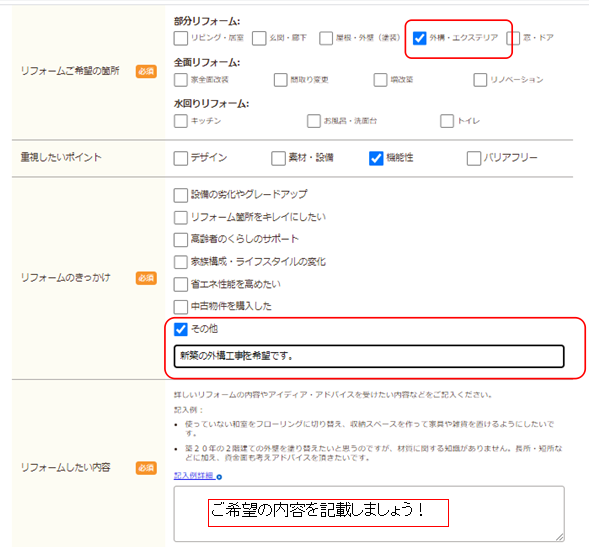Viewport: 589px width, 548px height.
Task: Check the キッチン checkbox
Action: (x=181, y=121)
